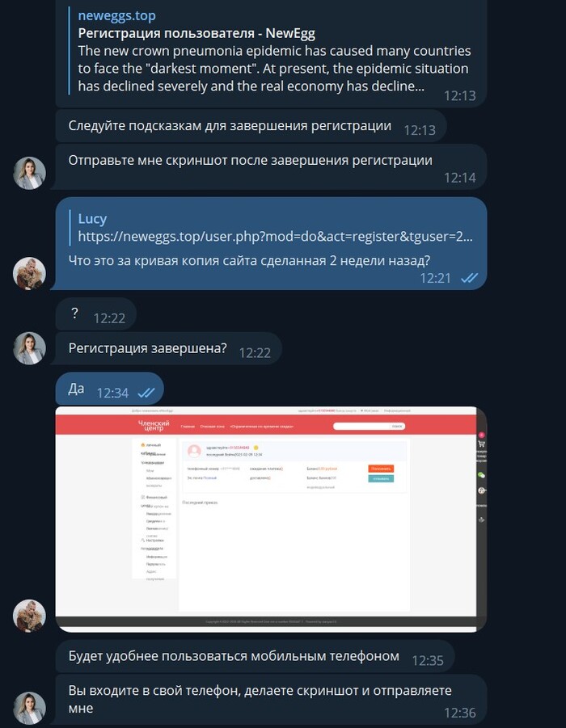Viewport: 566px width, 728px height.
Task: Open the neweggs.top/user.php registration URL
Action: pyautogui.click(x=275, y=236)
